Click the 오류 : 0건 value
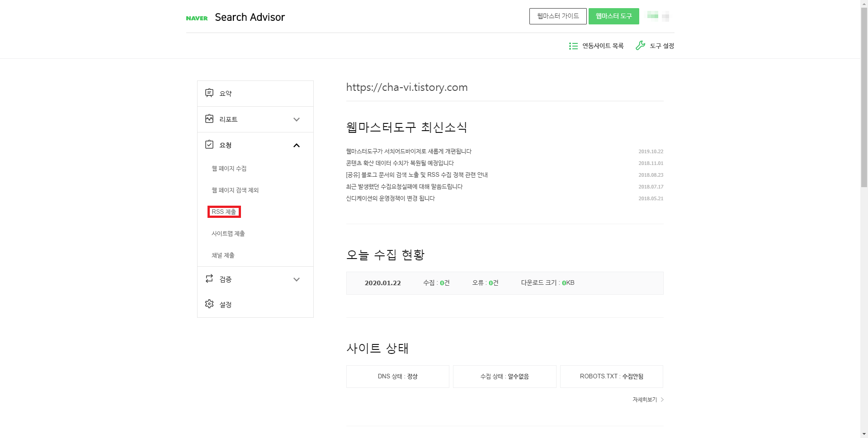Viewport: 868px width, 438px height. point(486,283)
